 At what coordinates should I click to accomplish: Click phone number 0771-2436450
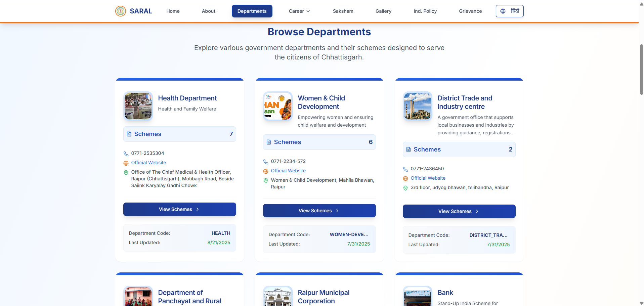point(427,169)
